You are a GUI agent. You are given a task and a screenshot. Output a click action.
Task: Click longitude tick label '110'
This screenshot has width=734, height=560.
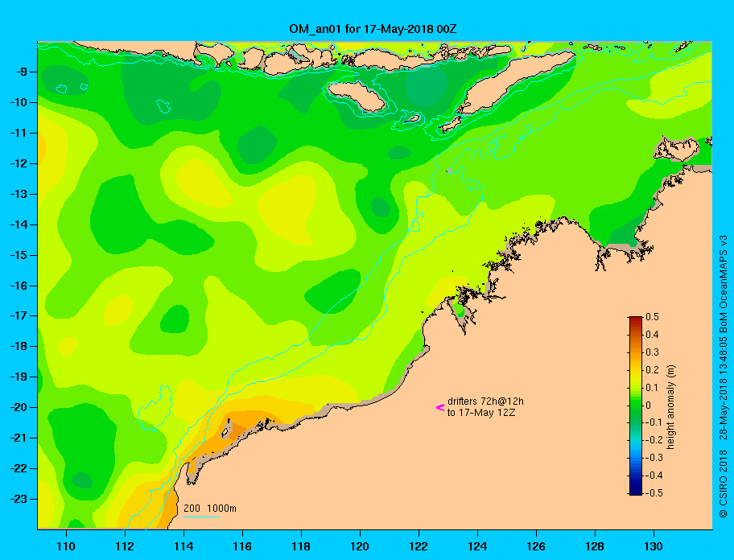(x=66, y=546)
